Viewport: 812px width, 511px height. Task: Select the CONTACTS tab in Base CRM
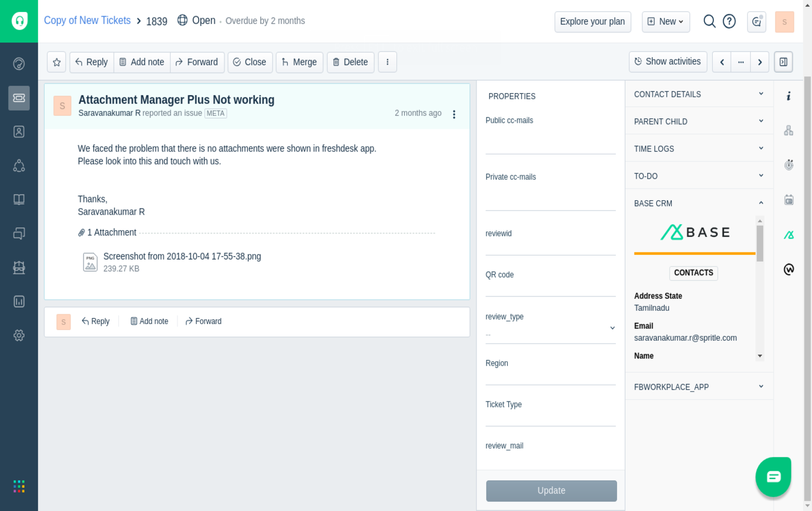694,273
